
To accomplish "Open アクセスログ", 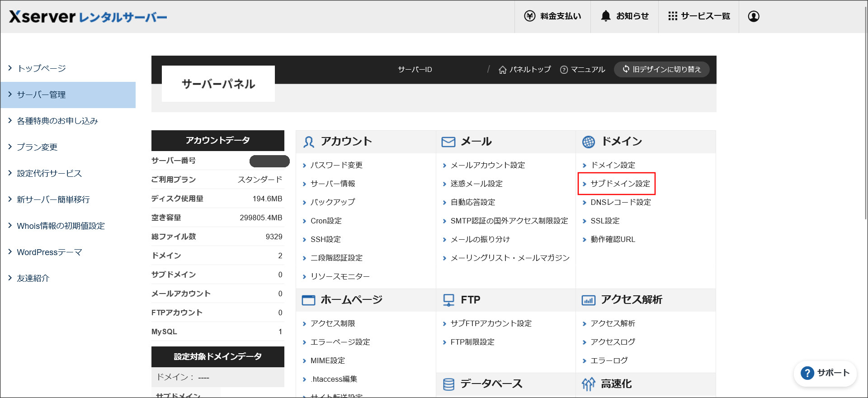I will click(x=613, y=342).
